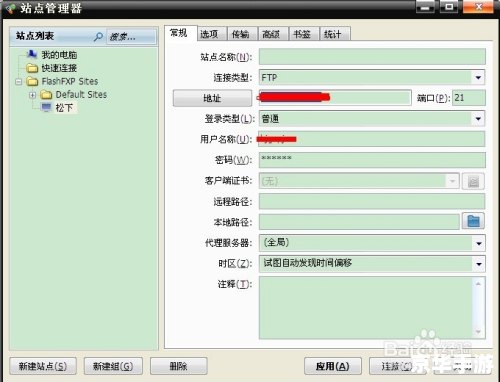The height and width of the screenshot is (382, 500).
Task: Collapse the FlashFXP Sites tree node
Action: [x=19, y=82]
